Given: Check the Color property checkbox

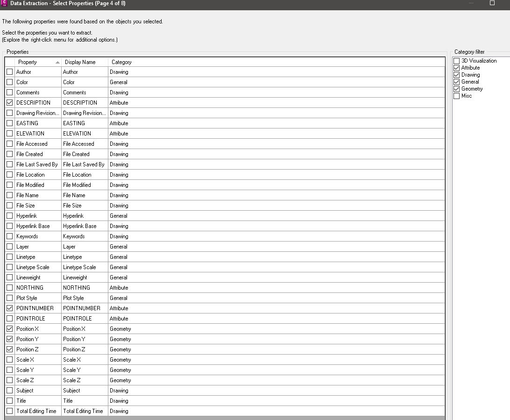Looking at the screenshot, I should [x=10, y=82].
